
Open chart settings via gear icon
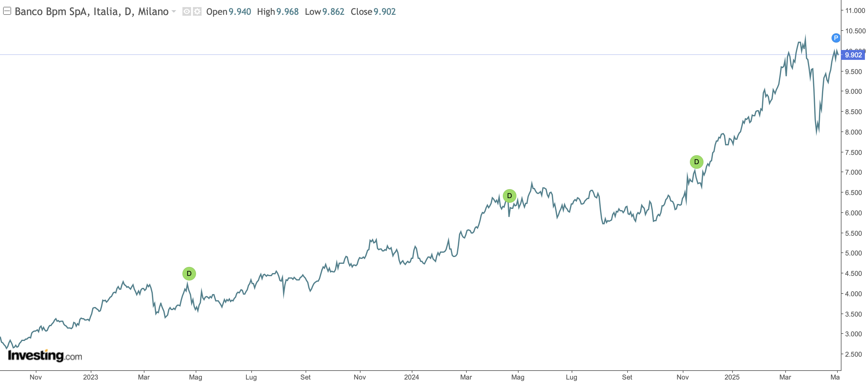197,11
